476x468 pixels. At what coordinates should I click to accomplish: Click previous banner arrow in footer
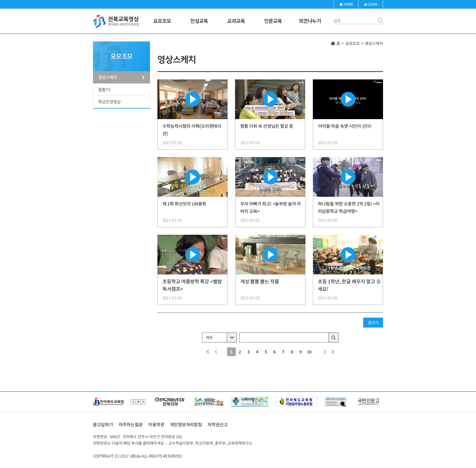pyautogui.click(x=133, y=402)
